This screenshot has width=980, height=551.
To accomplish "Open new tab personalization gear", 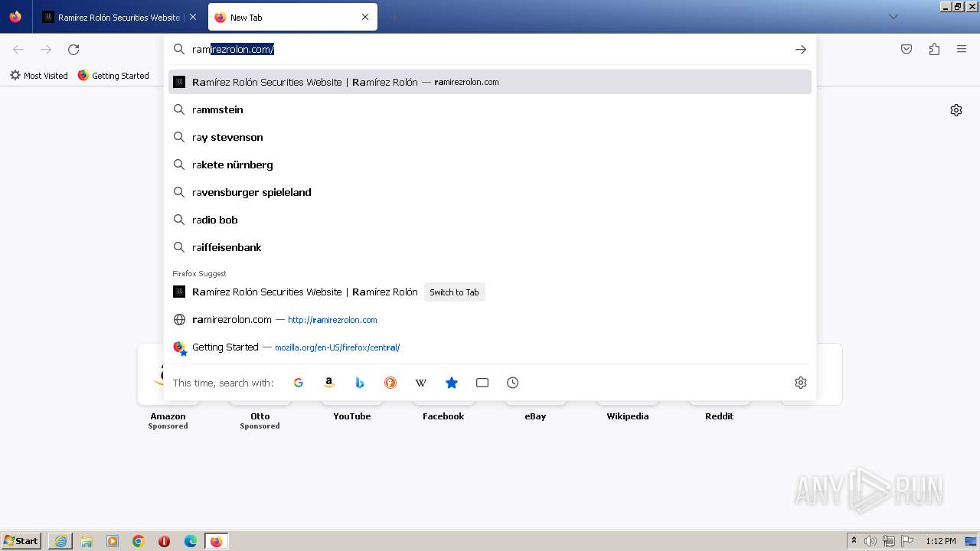I will pyautogui.click(x=956, y=110).
